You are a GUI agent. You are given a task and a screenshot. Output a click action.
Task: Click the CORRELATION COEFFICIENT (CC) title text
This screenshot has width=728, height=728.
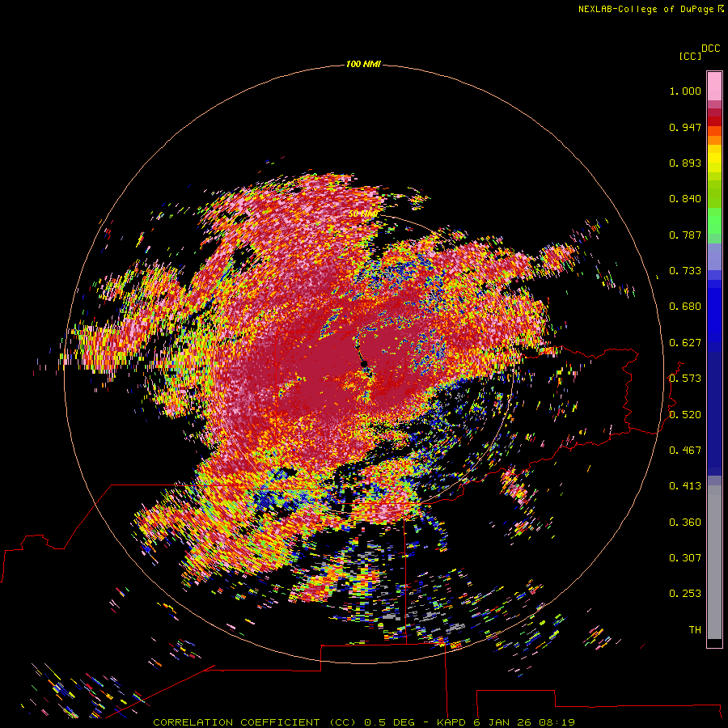(x=255, y=722)
